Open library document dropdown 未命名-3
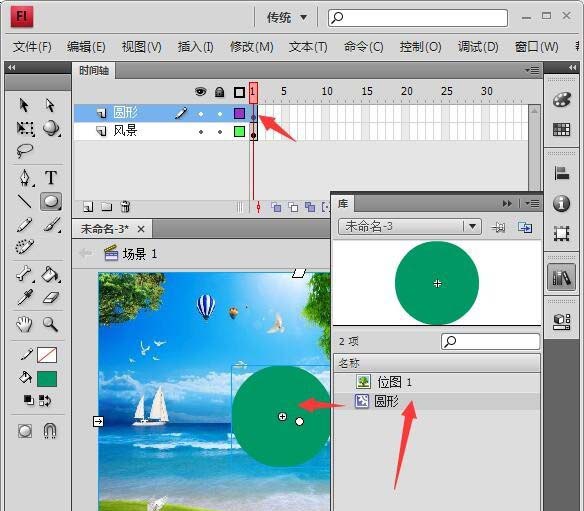Viewport: 584px width, 511px height. point(410,226)
